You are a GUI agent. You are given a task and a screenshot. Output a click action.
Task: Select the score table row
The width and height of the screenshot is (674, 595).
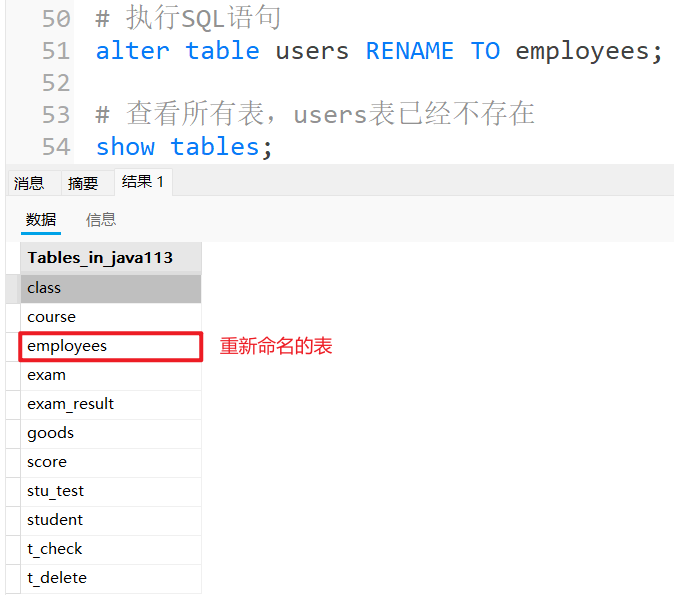[111, 462]
